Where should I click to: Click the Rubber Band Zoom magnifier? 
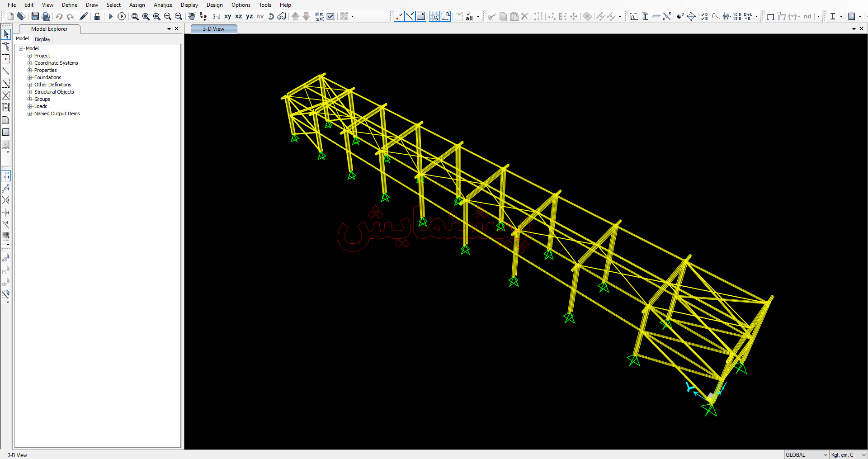coord(135,16)
